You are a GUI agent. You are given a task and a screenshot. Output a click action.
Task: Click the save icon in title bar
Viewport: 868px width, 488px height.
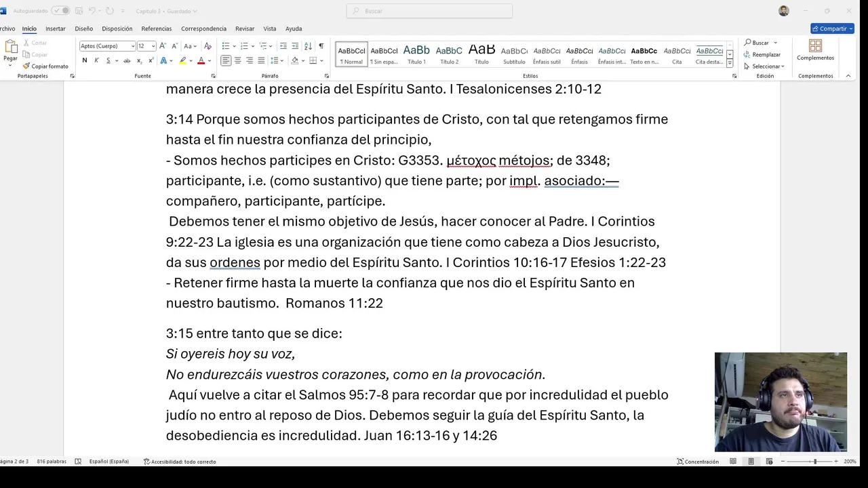click(x=79, y=11)
